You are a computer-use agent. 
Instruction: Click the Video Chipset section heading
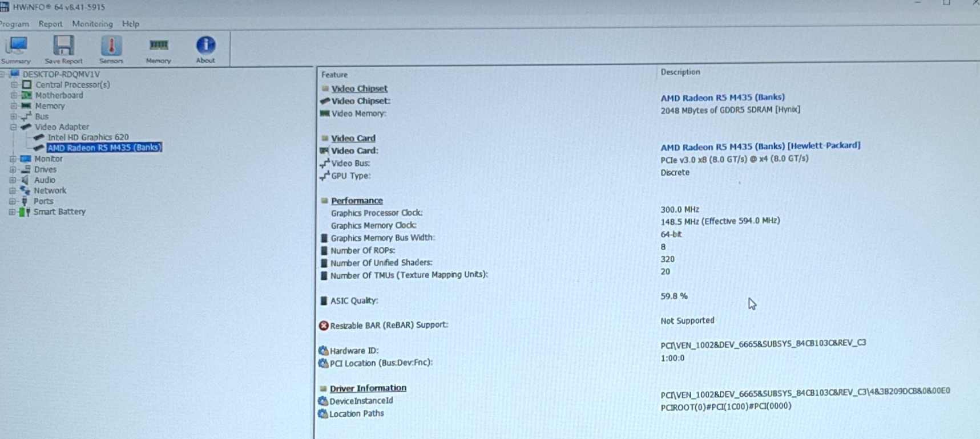tap(359, 88)
